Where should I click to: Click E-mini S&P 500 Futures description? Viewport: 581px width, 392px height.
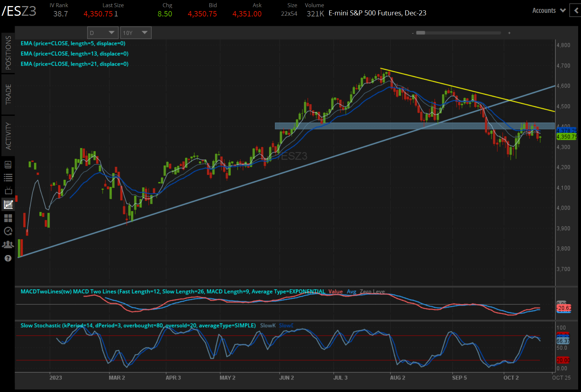[378, 13]
